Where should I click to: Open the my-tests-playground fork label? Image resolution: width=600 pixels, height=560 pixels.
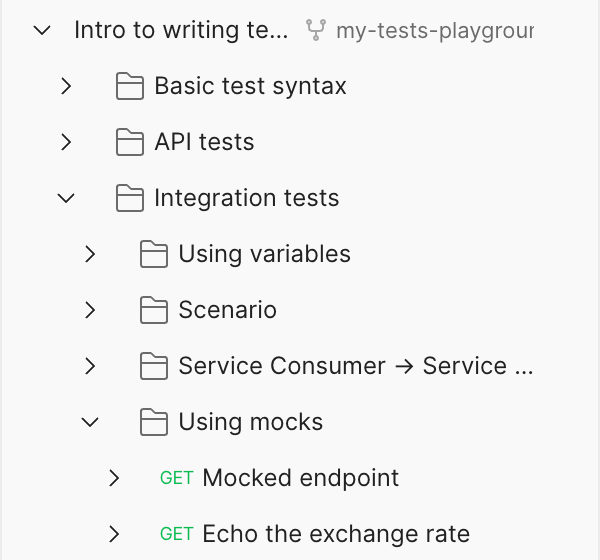434,30
